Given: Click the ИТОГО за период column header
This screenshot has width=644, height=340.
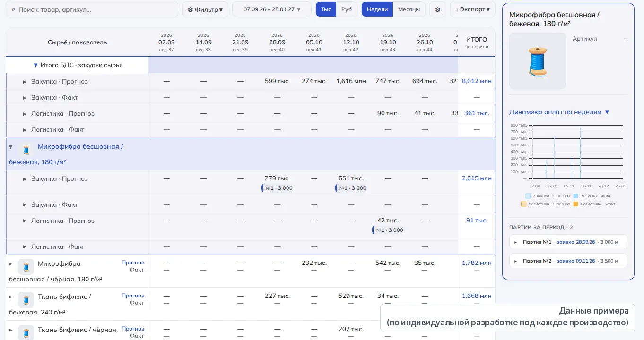Looking at the screenshot, I should [x=476, y=42].
